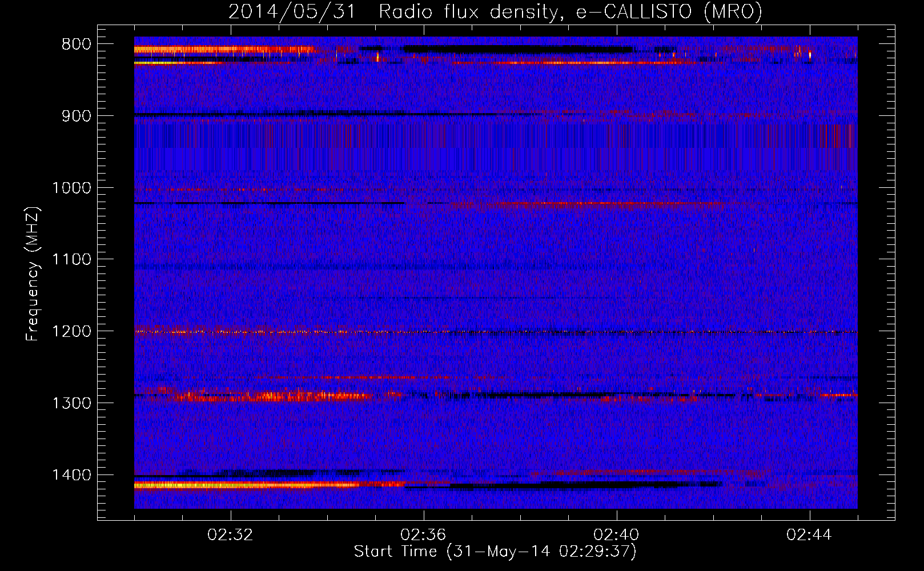The width and height of the screenshot is (924, 571).
Task: Click the 'Start Time (31-May-14 02:29:37)' axis label
Action: [495, 552]
